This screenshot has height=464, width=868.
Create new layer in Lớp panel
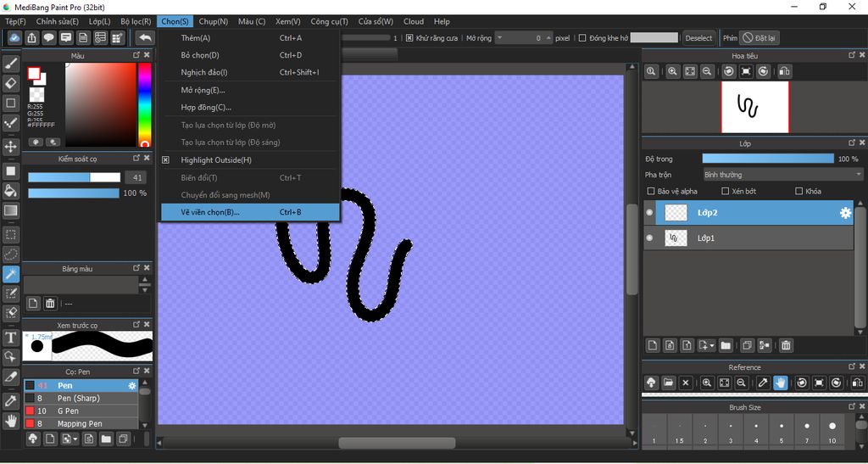coord(653,345)
